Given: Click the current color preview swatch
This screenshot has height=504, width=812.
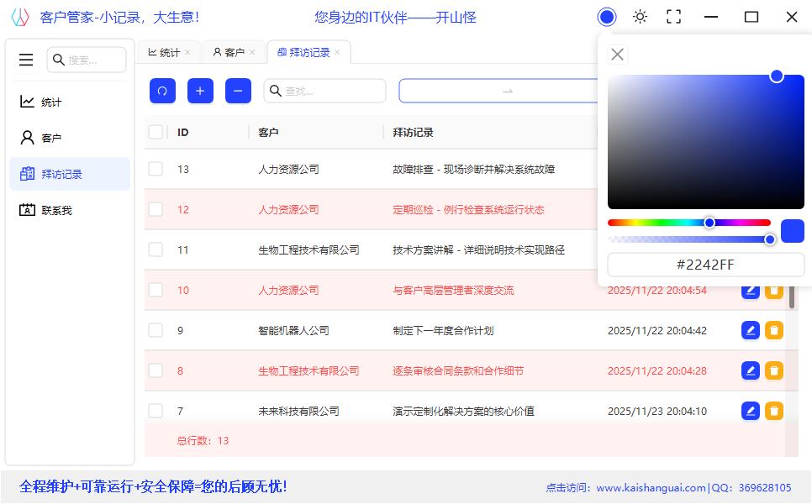Looking at the screenshot, I should click(793, 231).
